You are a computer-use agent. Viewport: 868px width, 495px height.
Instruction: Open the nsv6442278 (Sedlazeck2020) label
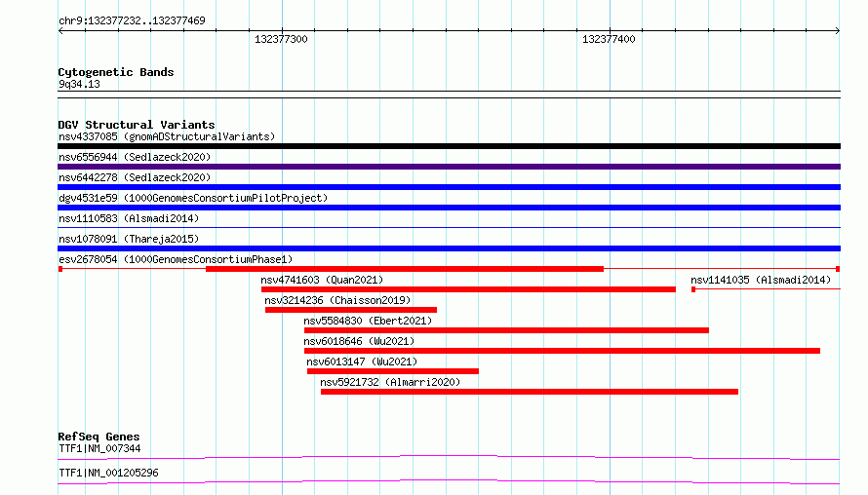[135, 177]
